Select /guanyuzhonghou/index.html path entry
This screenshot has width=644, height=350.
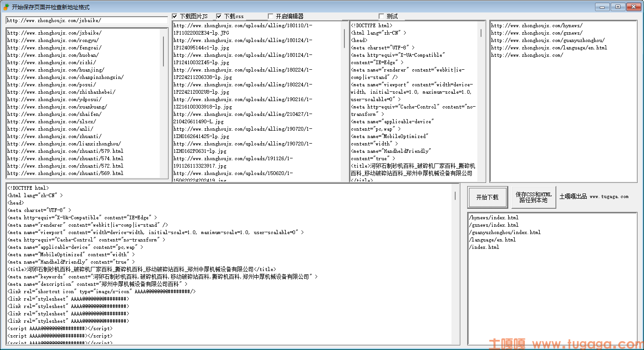pyautogui.click(x=505, y=232)
